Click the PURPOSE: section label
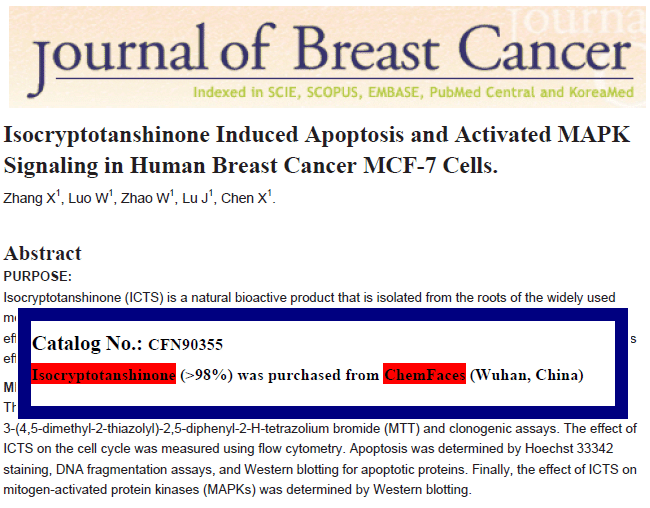 click(38, 277)
